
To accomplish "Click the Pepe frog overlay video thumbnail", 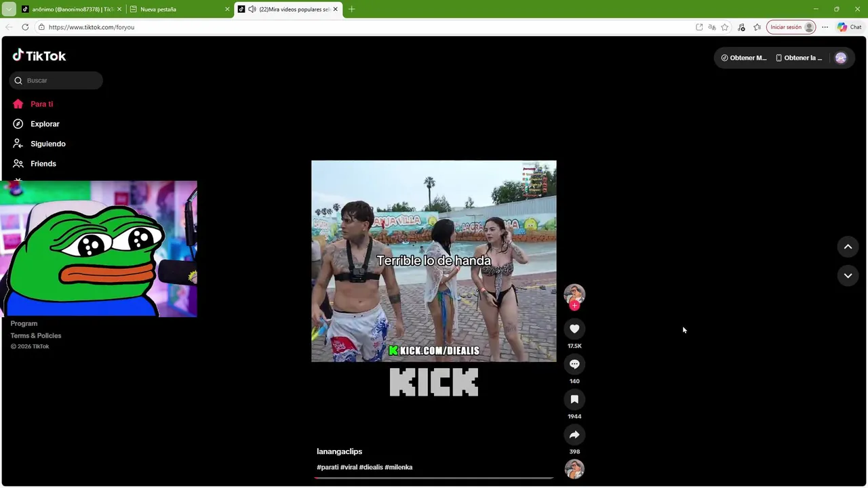I will click(99, 249).
